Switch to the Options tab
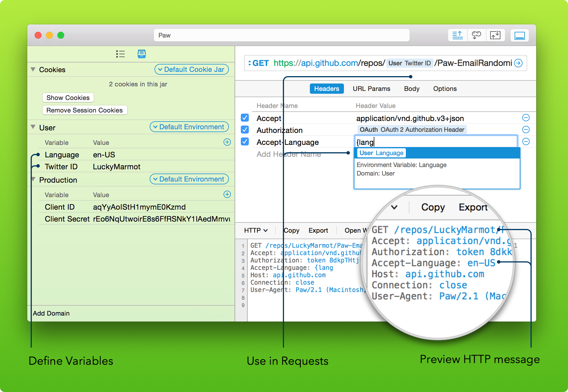568x392 pixels. 445,89
